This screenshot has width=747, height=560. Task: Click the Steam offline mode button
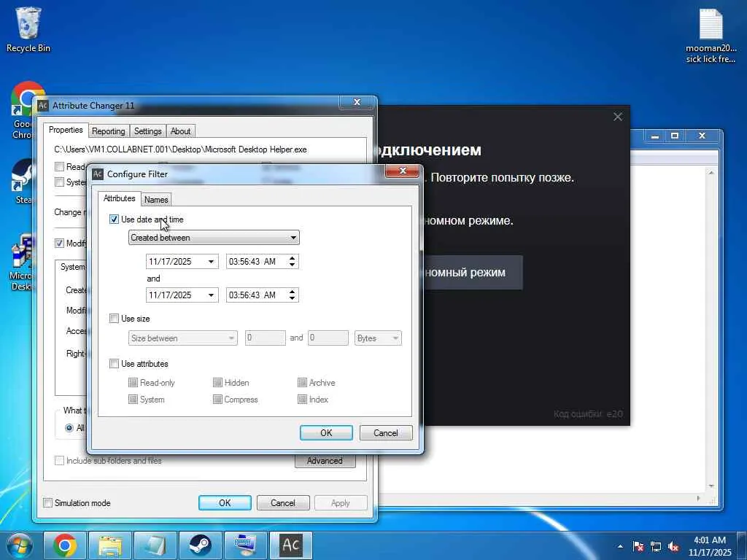click(473, 273)
